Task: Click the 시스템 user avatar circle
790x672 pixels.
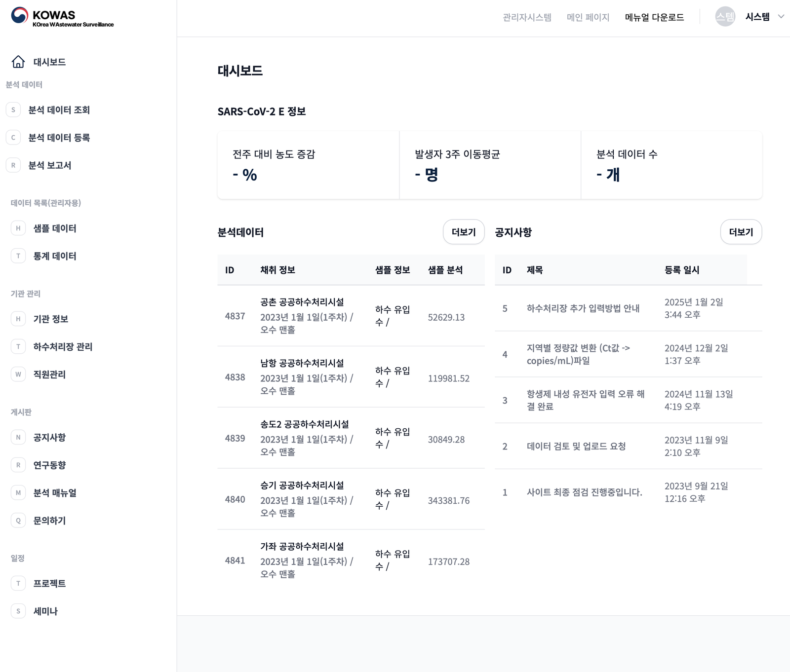Action: coord(725,17)
